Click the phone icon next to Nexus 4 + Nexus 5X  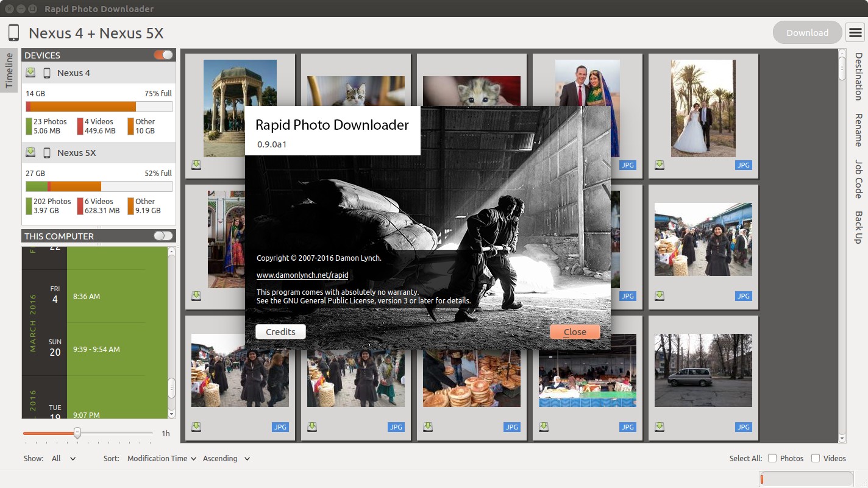pos(13,32)
